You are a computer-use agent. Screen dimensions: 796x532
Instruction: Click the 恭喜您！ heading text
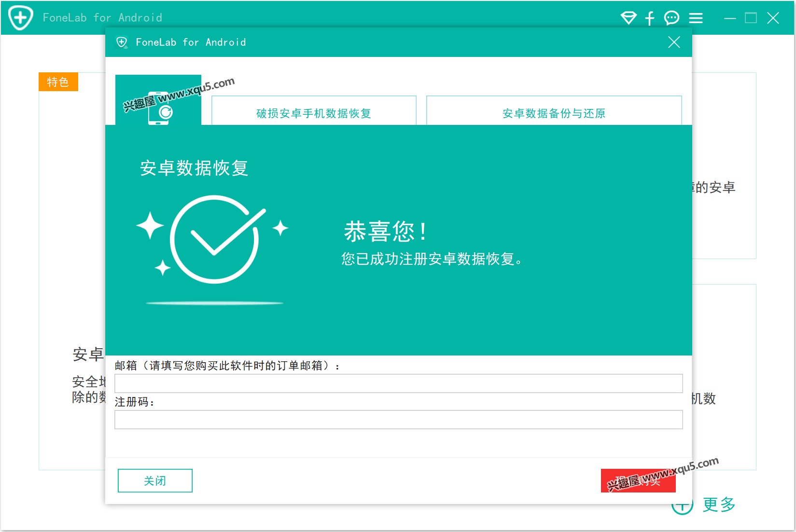[385, 232]
